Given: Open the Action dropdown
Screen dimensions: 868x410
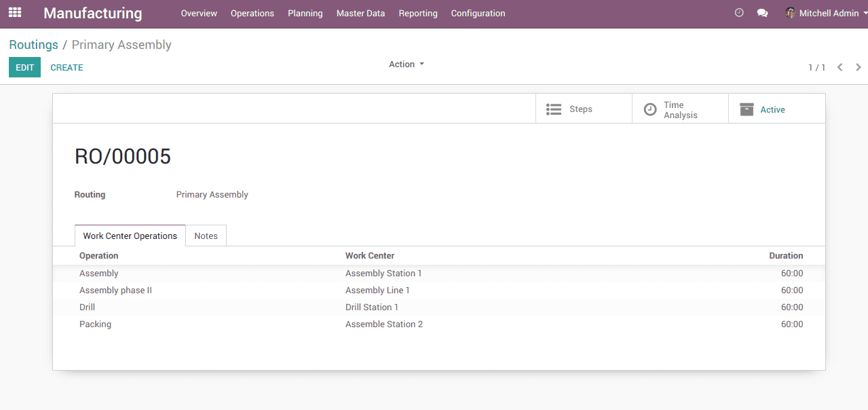Looking at the screenshot, I should click(x=406, y=64).
